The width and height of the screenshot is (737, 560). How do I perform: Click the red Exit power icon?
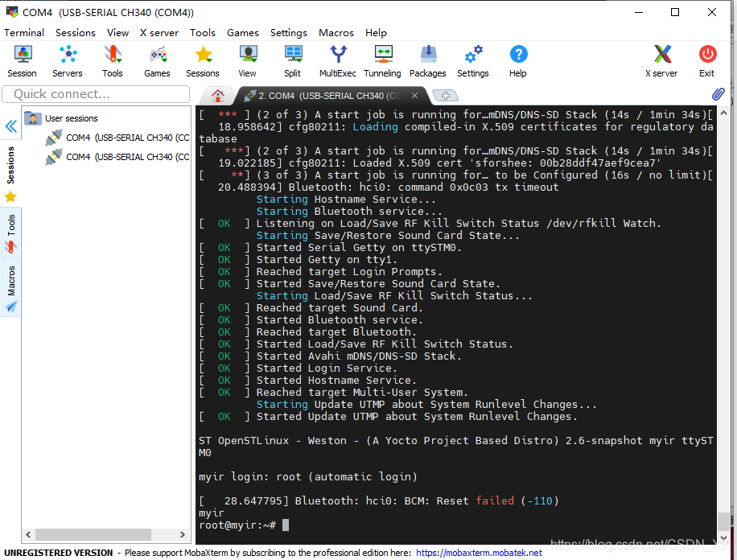tap(707, 61)
